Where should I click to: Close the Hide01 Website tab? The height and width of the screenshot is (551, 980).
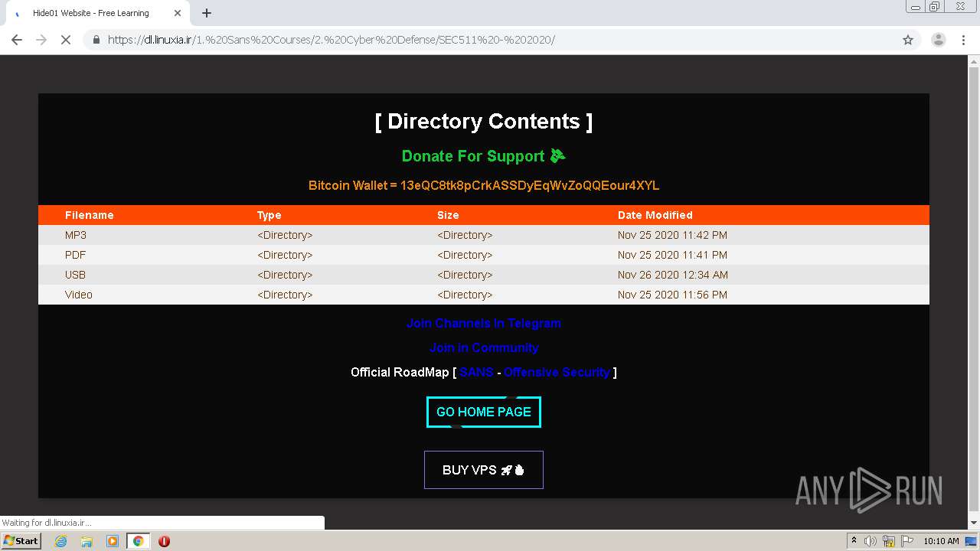178,13
